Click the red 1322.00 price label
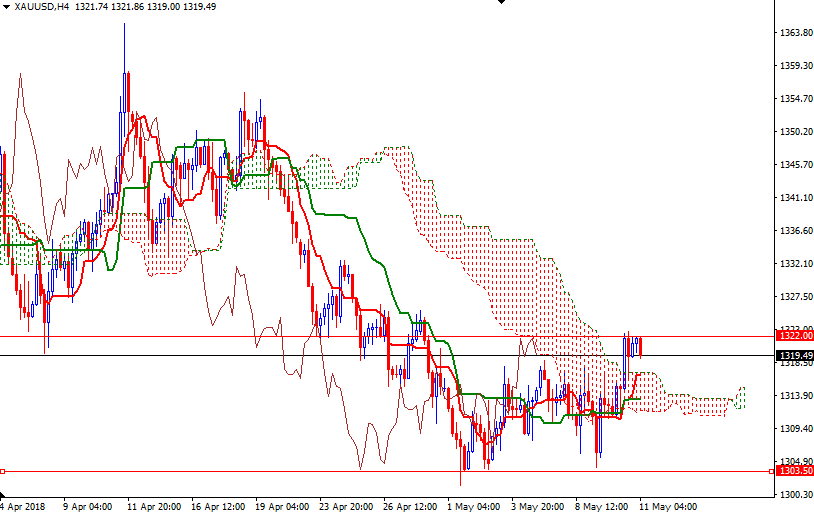Screen dimensions: 814x514 [x=793, y=336]
